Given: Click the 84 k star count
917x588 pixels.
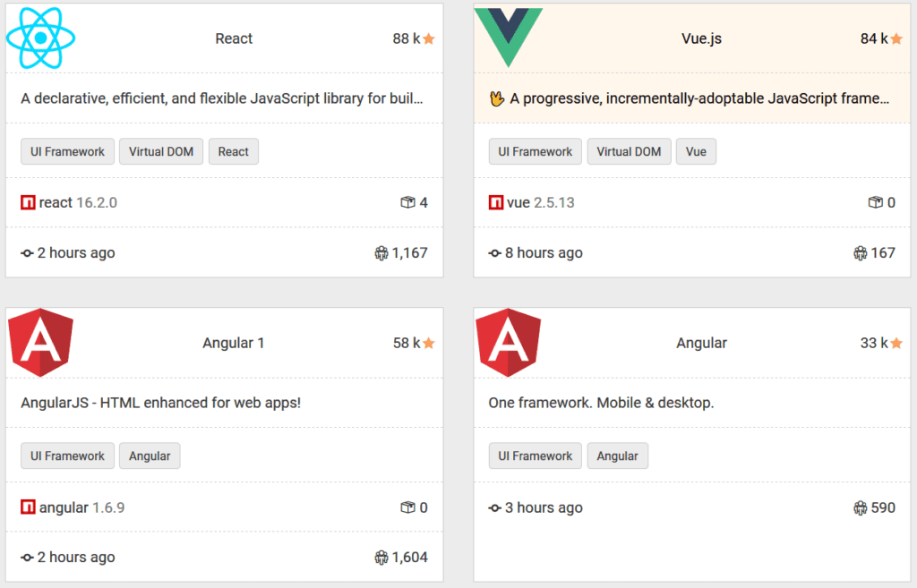Looking at the screenshot, I should pyautogui.click(x=874, y=38).
